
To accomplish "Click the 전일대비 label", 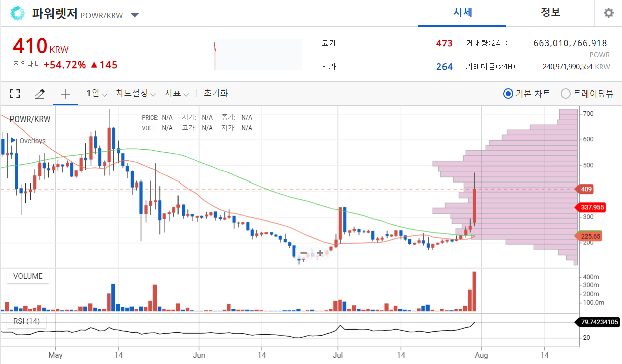I will tap(27, 65).
